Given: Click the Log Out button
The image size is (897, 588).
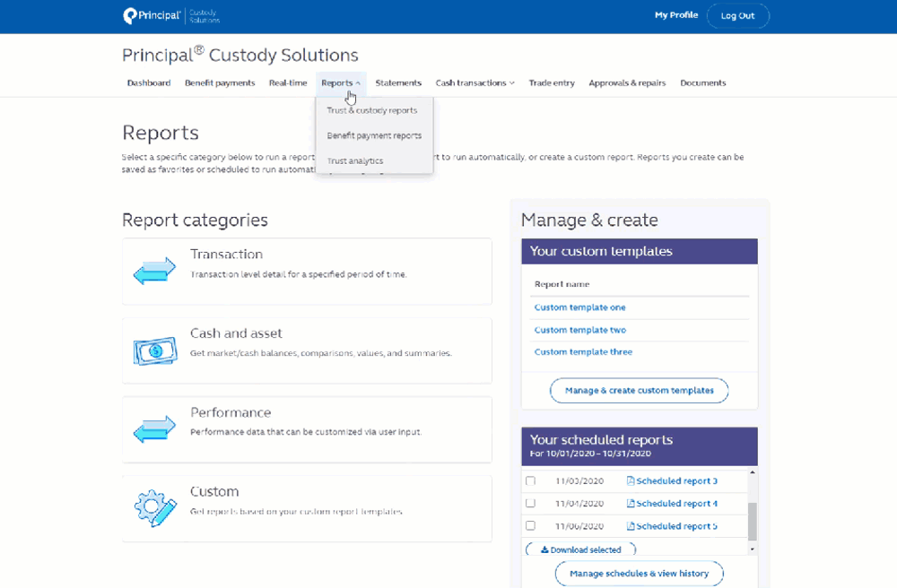Looking at the screenshot, I should point(737,15).
